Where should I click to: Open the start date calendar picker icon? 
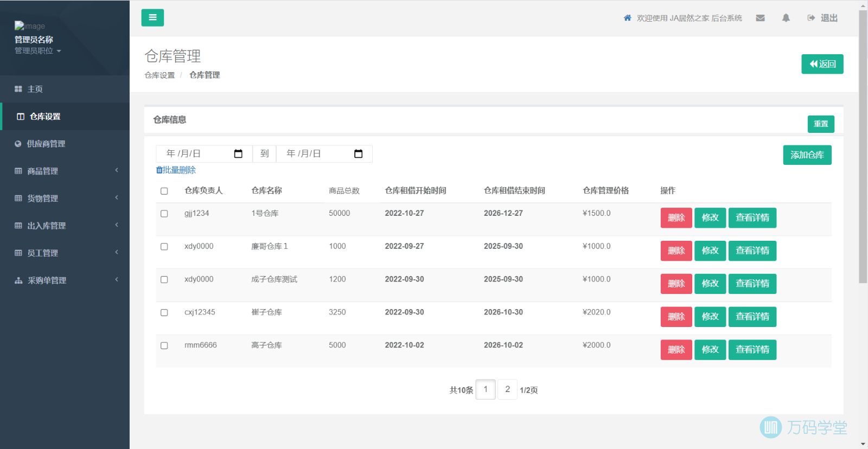point(238,154)
